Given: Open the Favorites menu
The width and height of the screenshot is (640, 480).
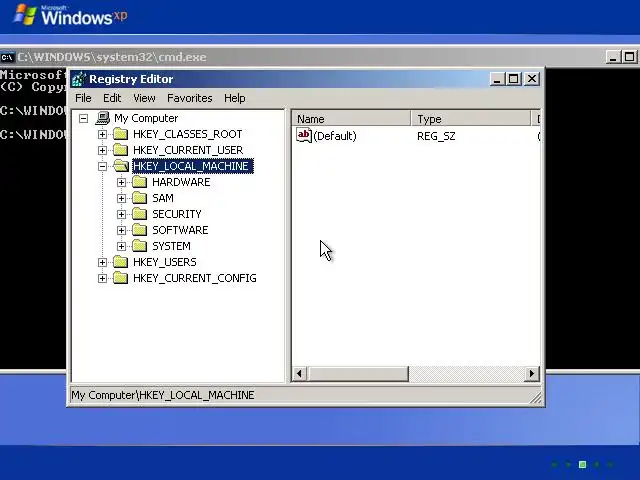Looking at the screenshot, I should pyautogui.click(x=190, y=98).
